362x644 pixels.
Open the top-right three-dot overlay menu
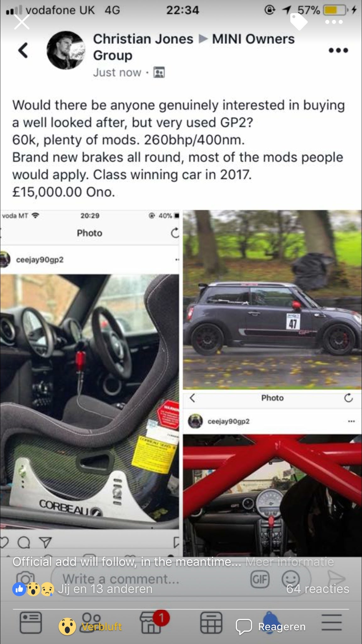[x=334, y=22]
